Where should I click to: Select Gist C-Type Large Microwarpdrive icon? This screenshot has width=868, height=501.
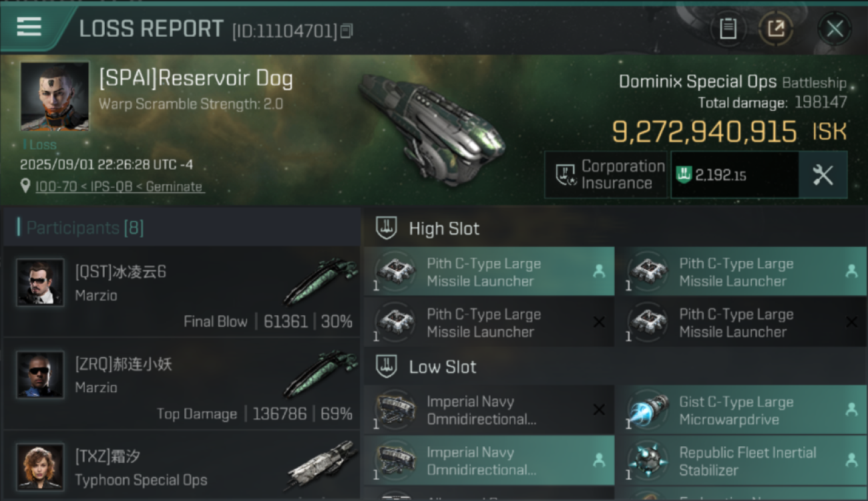[x=648, y=410]
